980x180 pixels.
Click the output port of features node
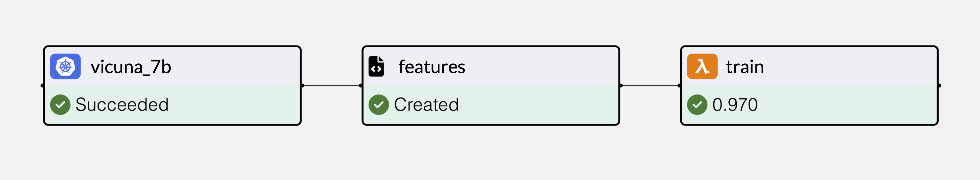click(620, 85)
